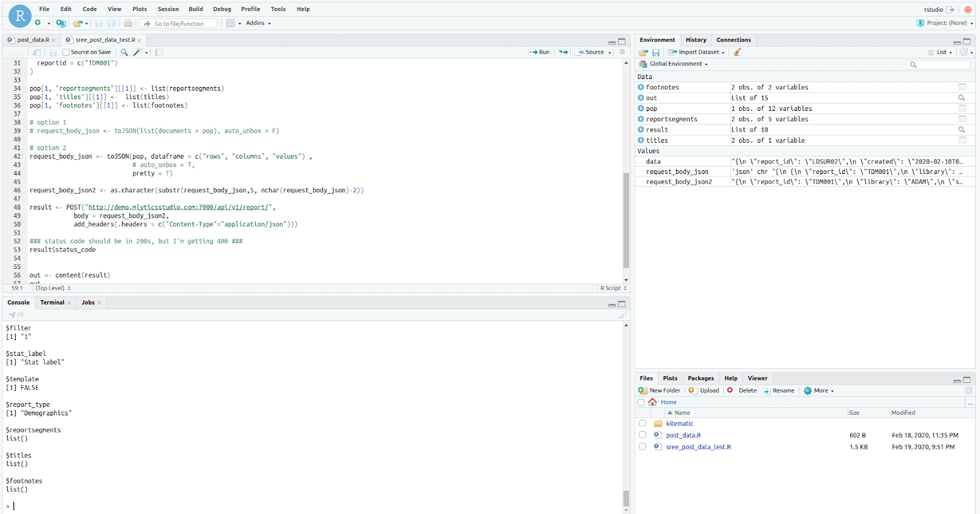
Task: Open the Build menu
Action: pos(196,9)
